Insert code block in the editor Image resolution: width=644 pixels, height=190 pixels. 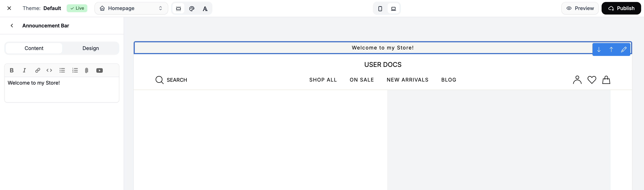tap(49, 70)
